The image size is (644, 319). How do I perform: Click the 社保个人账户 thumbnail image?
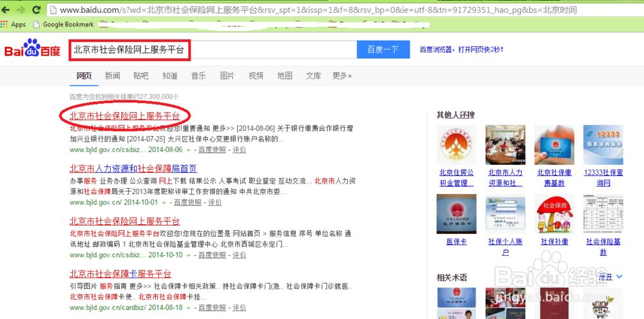coord(505,214)
